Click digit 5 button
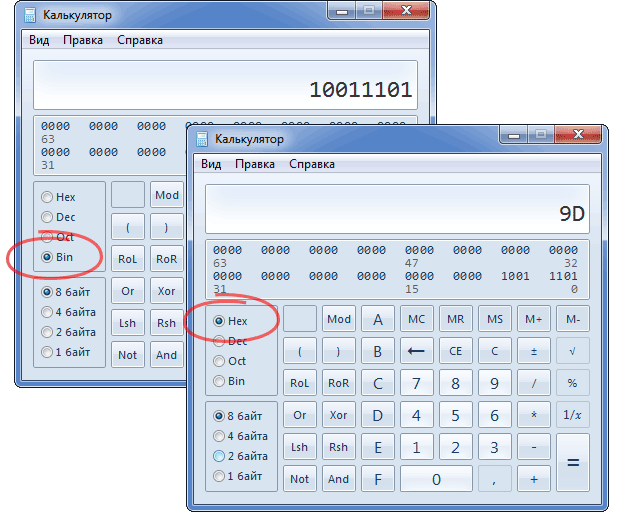The width and height of the screenshot is (617, 512). (455, 415)
